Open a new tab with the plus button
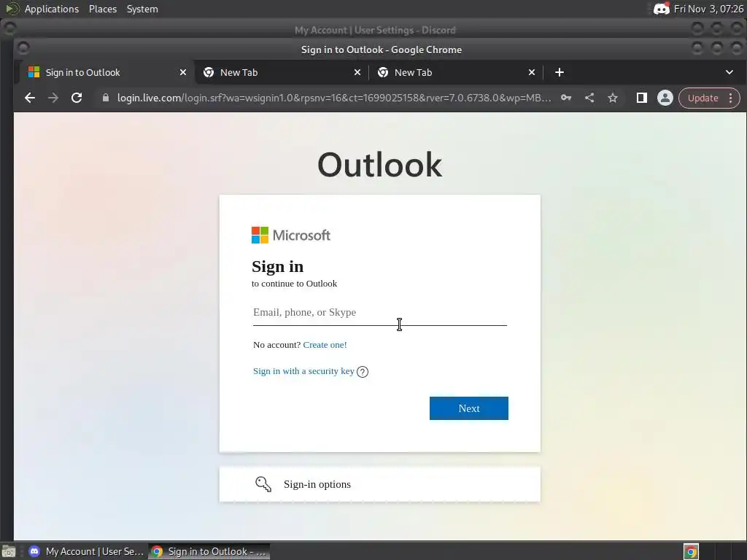This screenshot has height=560, width=747. (x=560, y=72)
